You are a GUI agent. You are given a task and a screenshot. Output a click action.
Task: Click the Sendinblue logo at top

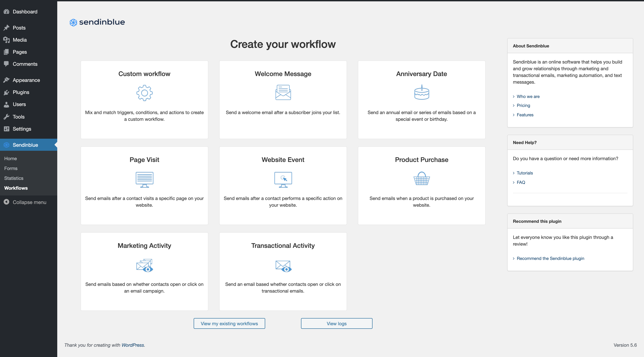tap(97, 22)
